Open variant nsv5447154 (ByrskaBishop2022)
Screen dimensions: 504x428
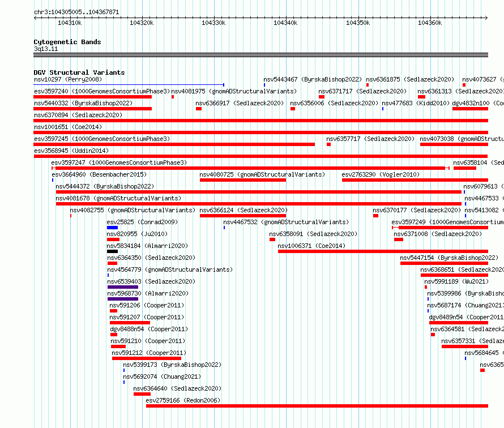tap(449, 258)
